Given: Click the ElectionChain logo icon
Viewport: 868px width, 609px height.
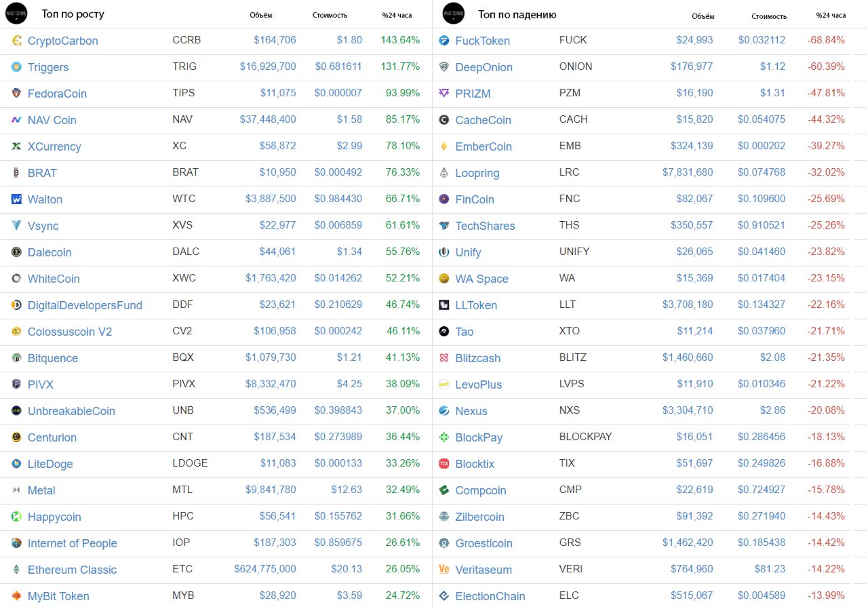Looking at the screenshot, I should point(444,596).
